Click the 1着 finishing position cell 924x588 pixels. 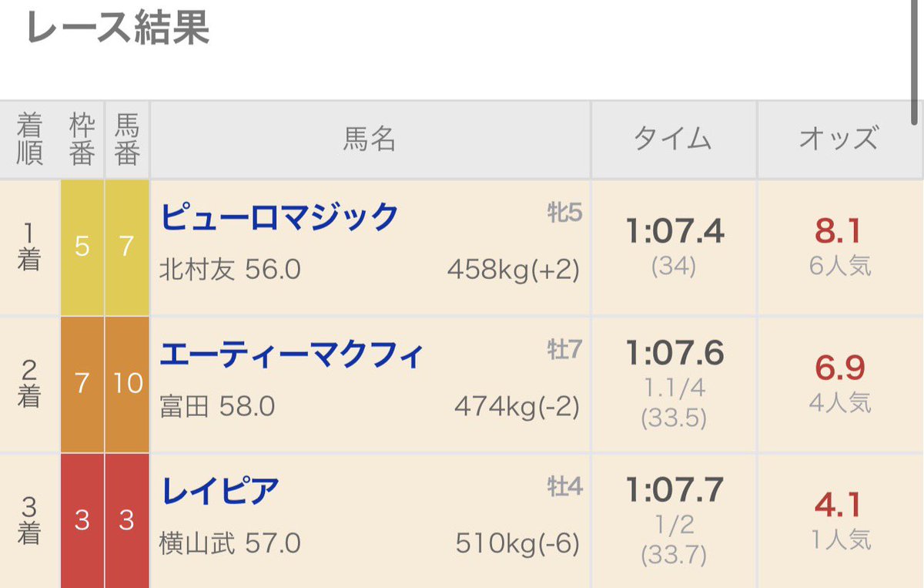click(29, 247)
